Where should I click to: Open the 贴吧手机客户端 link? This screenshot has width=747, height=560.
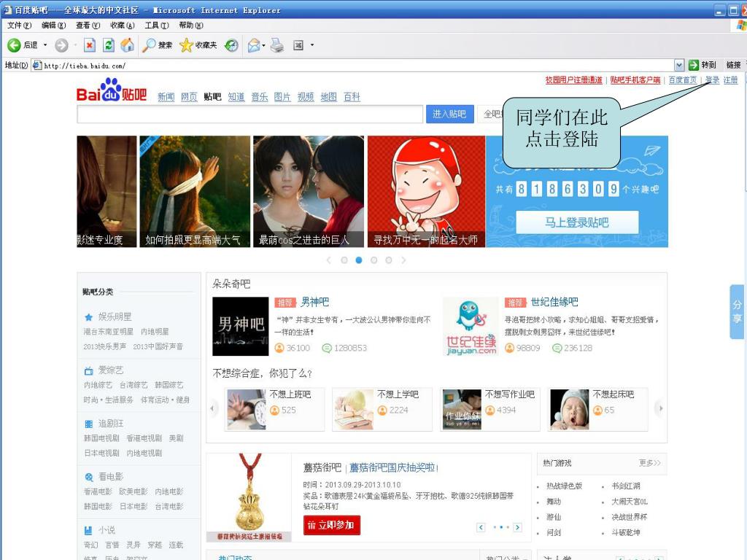635,80
